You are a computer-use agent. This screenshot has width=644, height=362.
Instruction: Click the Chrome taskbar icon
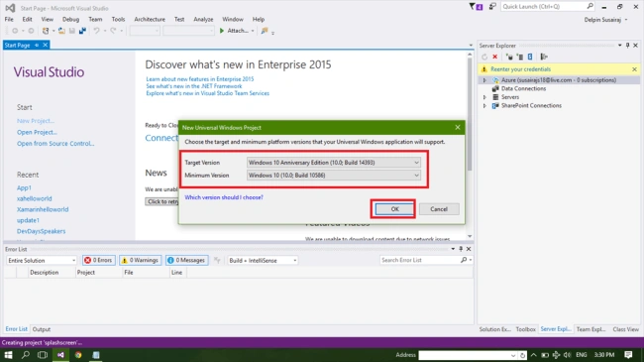tap(78, 355)
